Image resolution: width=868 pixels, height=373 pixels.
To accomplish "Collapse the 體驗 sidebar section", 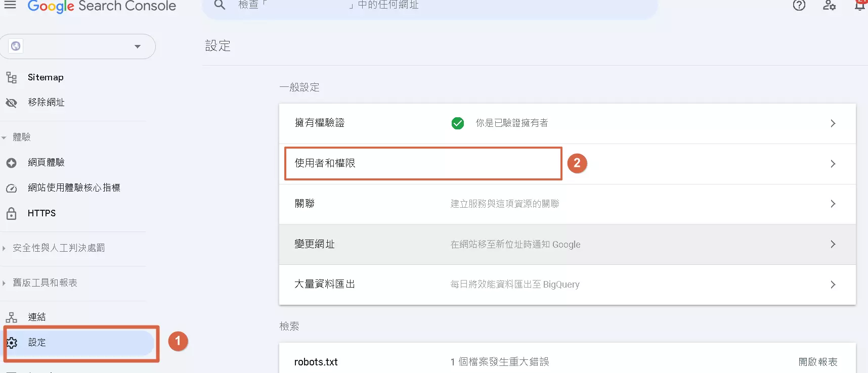I will point(4,137).
